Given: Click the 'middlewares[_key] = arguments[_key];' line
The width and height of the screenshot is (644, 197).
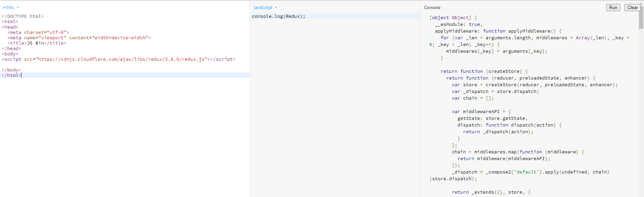Looking at the screenshot, I should (497, 51).
